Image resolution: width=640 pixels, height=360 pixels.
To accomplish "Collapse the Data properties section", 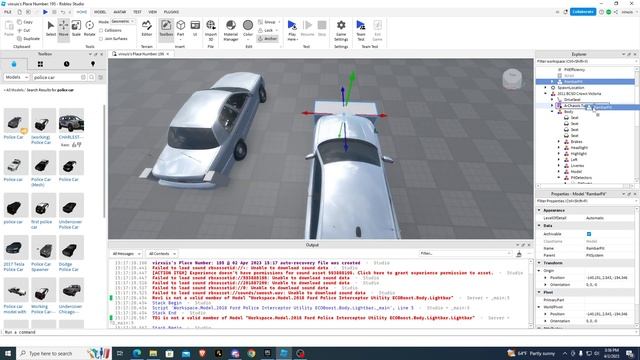I will click(x=539, y=225).
